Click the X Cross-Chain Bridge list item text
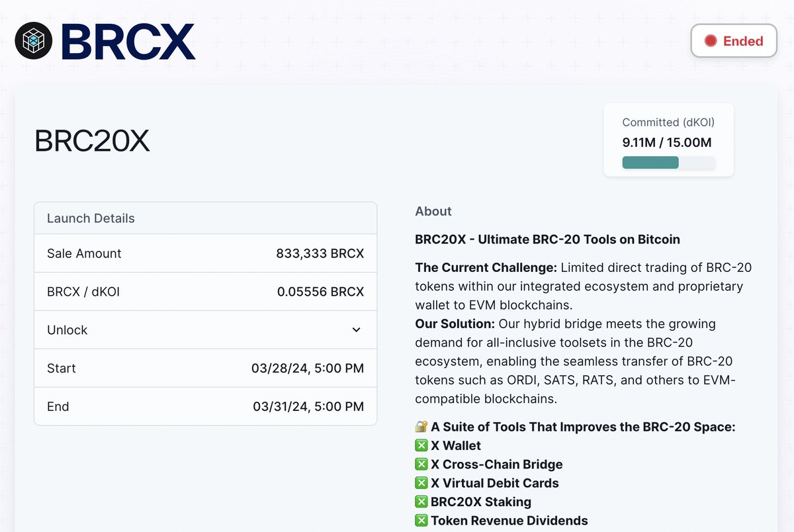This screenshot has height=532, width=794. (497, 465)
